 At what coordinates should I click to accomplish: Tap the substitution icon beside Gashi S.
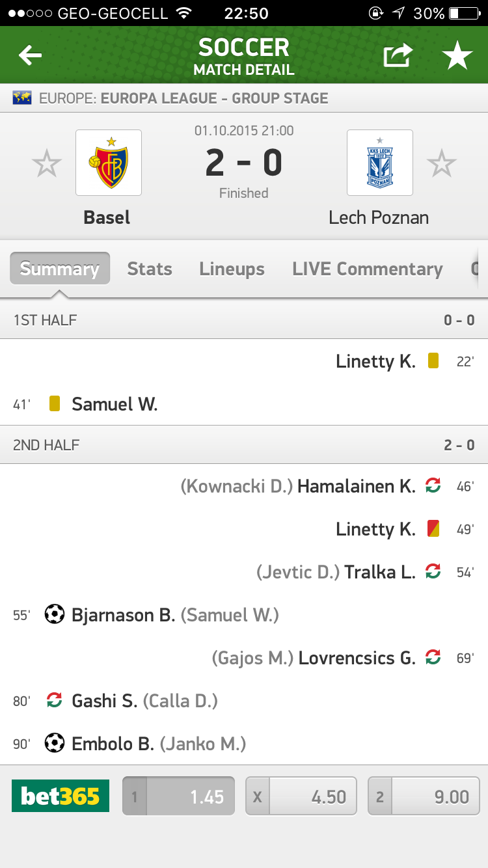55,701
